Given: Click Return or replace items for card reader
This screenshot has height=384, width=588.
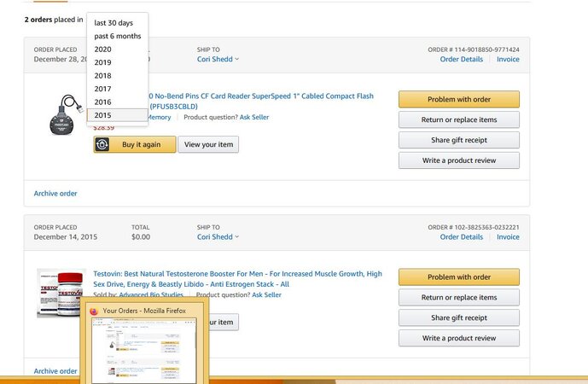Looking at the screenshot, I should pyautogui.click(x=459, y=119).
